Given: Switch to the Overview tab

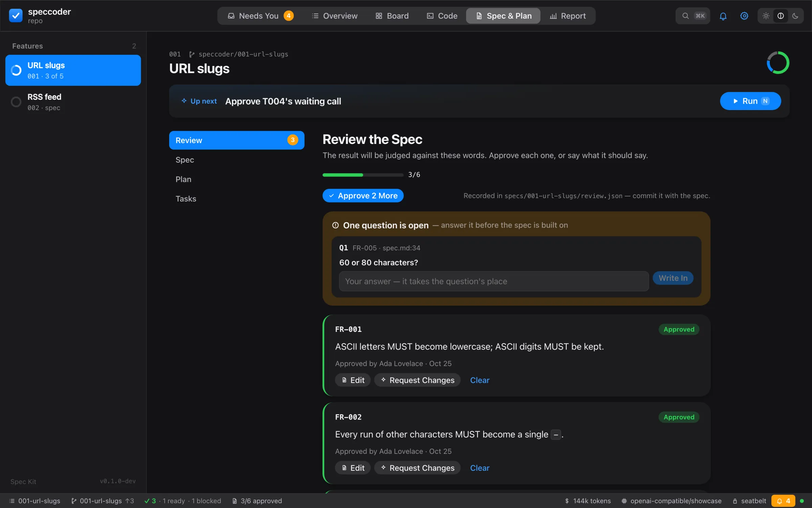Looking at the screenshot, I should pyautogui.click(x=334, y=16).
